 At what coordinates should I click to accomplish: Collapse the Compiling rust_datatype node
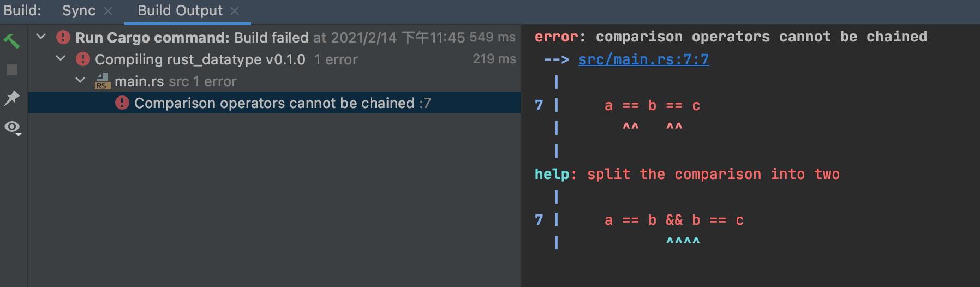point(61,58)
